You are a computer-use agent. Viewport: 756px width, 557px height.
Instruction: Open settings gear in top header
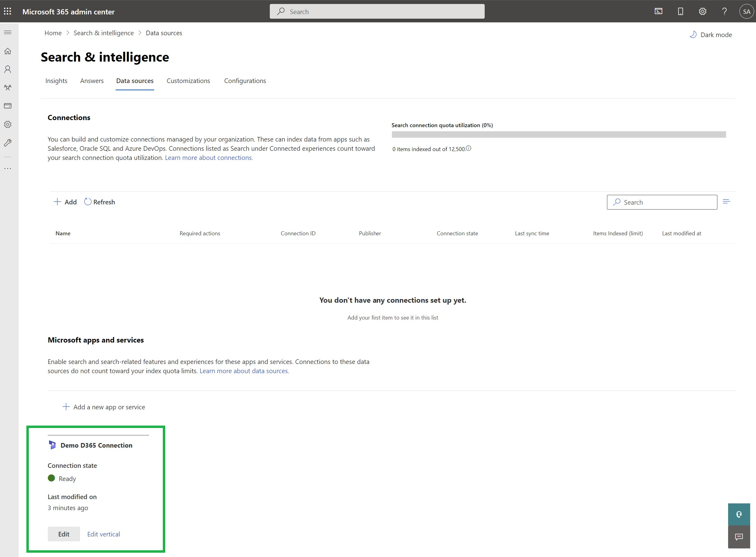[702, 11]
